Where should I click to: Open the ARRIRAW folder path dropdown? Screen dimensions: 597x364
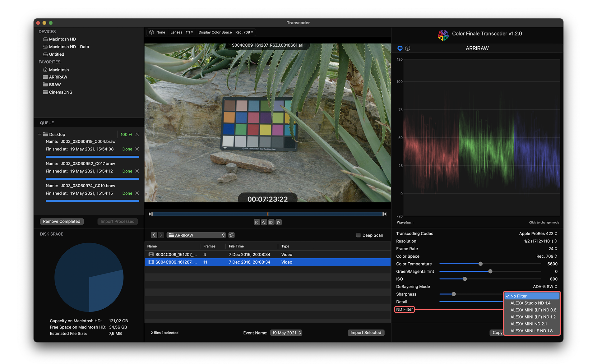tap(197, 235)
